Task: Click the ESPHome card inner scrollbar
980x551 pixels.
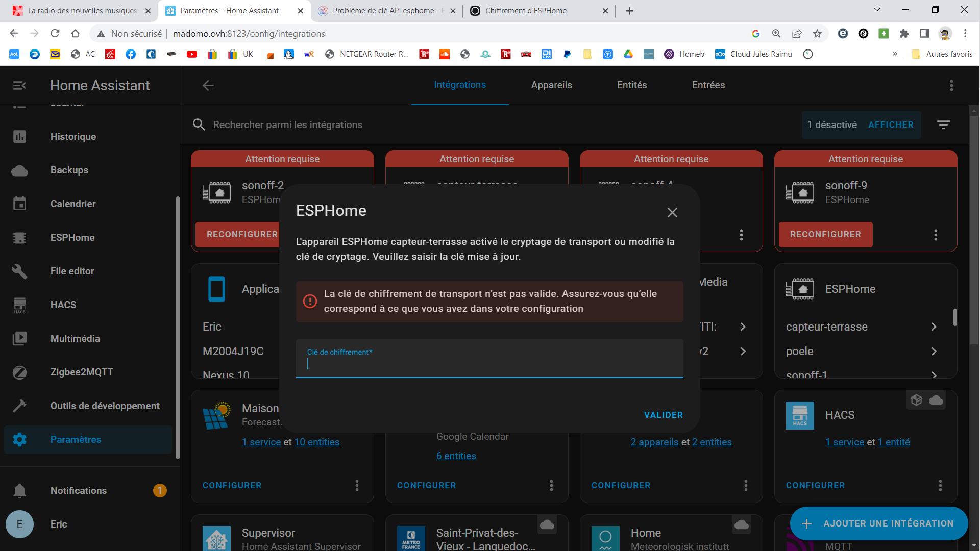Action: [x=955, y=317]
